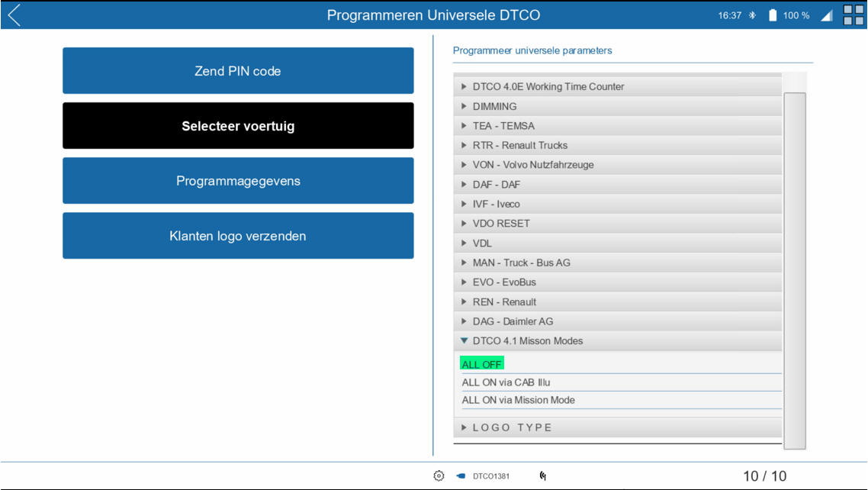Image resolution: width=868 pixels, height=490 pixels.
Task: Go back using the top-left arrow
Action: [x=14, y=15]
